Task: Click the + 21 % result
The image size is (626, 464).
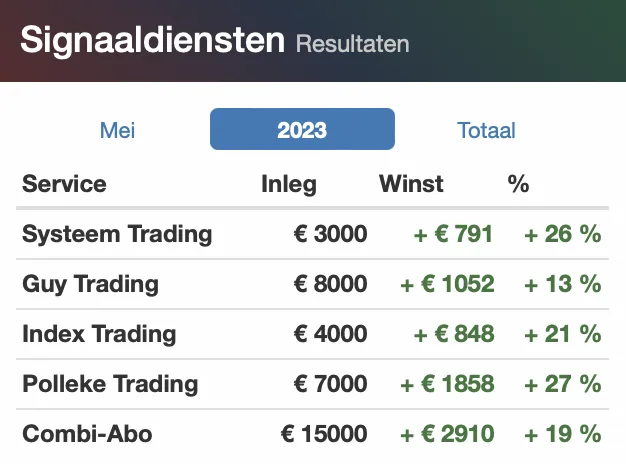Action: click(x=563, y=334)
